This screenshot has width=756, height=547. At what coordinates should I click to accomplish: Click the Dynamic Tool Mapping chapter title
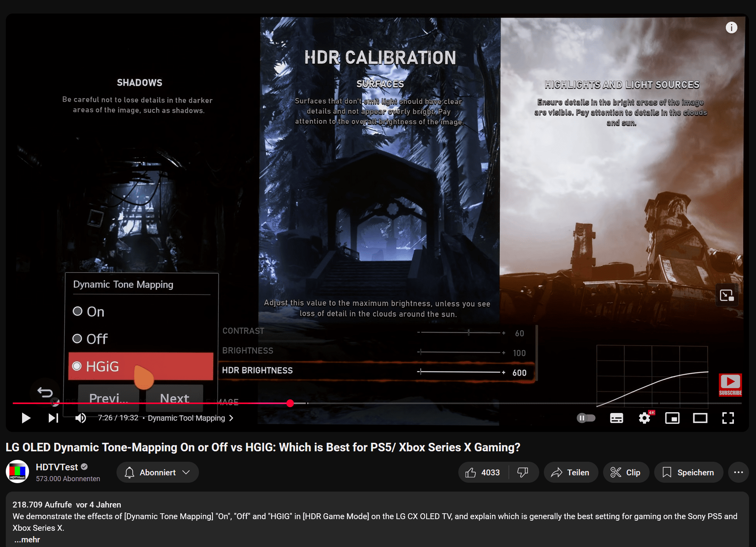186,418
